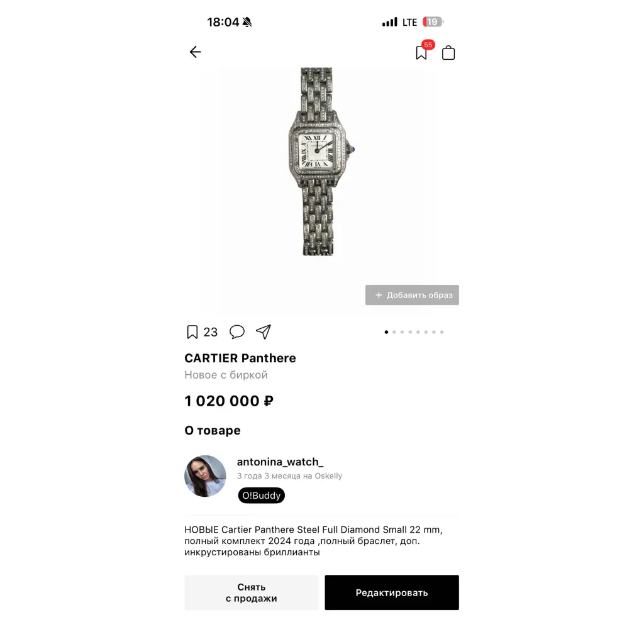Viewport: 644px width, 644px height.
Task: Share product via paper plane icon
Action: pos(264,332)
